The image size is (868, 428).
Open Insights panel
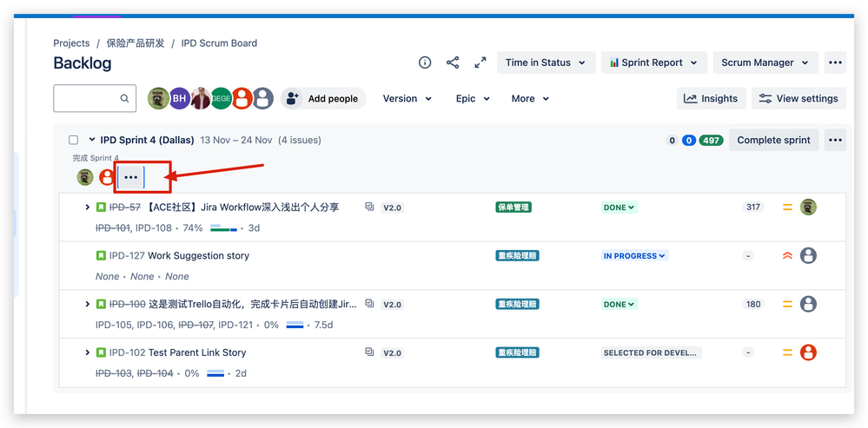click(x=711, y=98)
